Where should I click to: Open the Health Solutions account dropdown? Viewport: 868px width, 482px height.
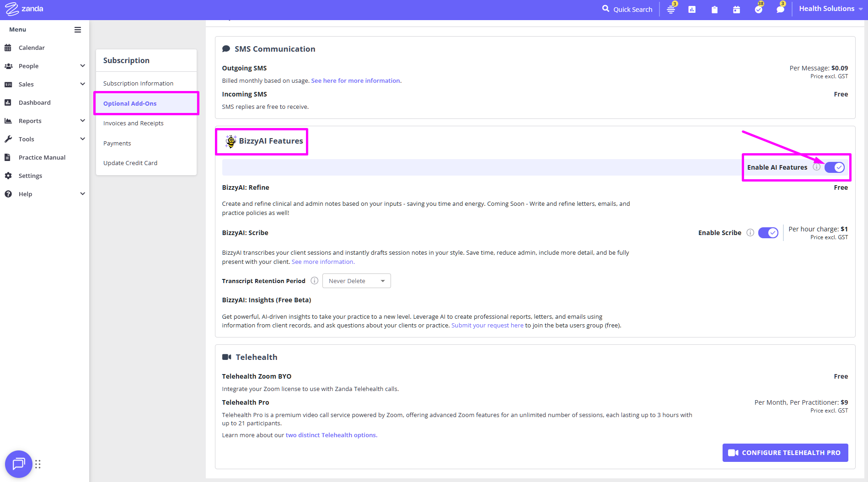pos(830,9)
